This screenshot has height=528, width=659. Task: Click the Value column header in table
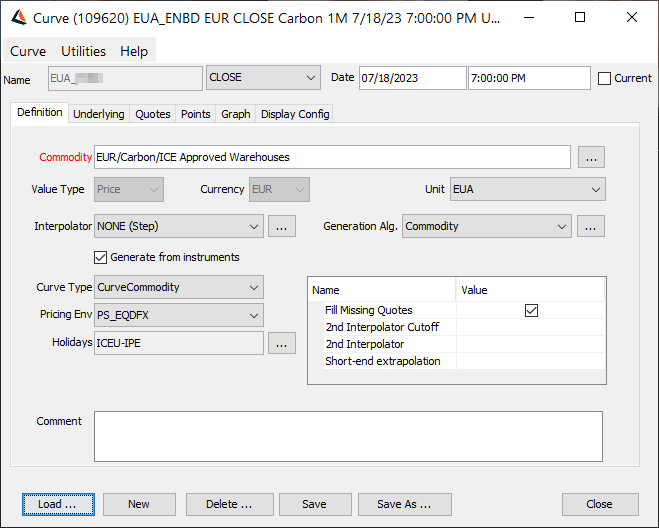[530, 290]
